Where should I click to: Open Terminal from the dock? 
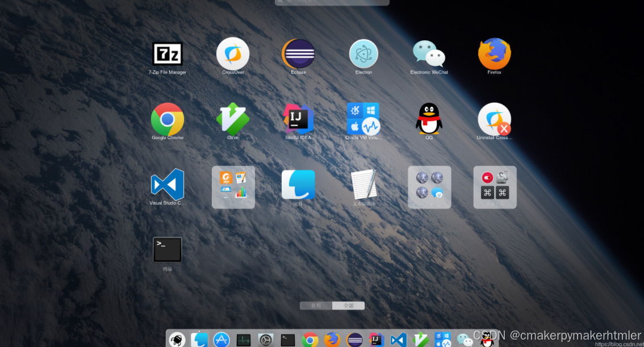click(288, 340)
